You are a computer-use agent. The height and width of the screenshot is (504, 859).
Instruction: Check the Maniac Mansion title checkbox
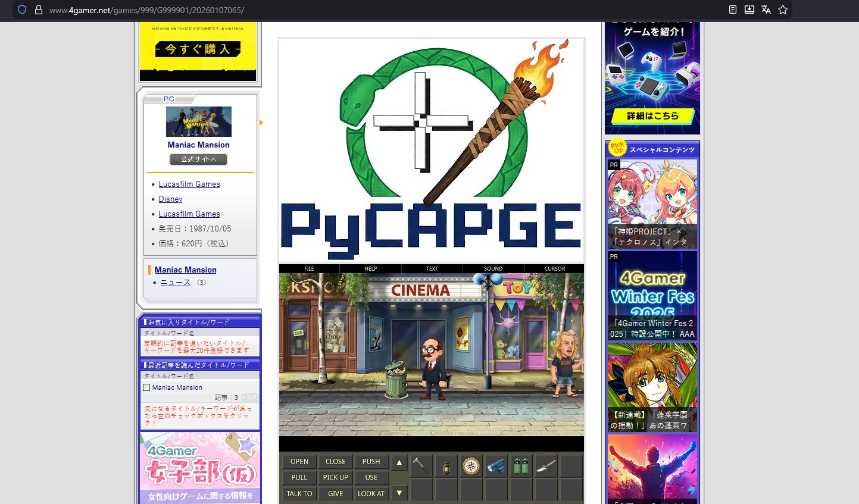click(x=146, y=387)
